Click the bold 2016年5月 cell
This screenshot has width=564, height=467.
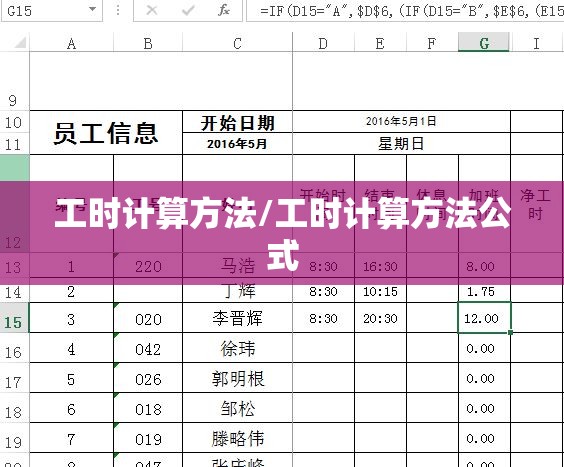tap(238, 144)
